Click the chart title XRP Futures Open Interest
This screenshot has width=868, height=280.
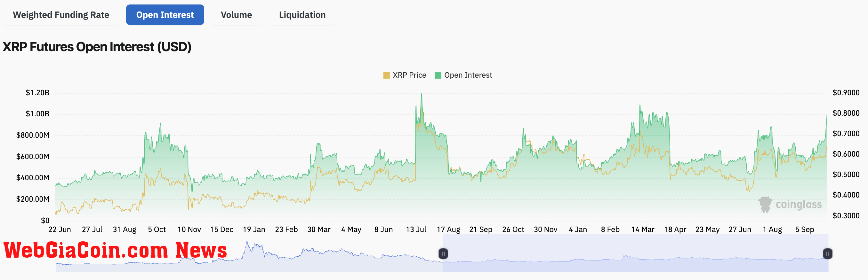click(97, 47)
